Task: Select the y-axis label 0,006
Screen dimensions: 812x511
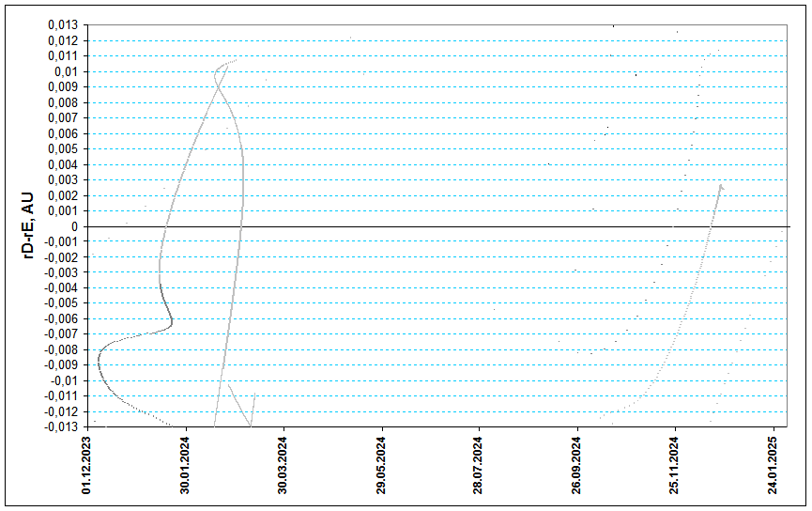Action: pyautogui.click(x=63, y=133)
